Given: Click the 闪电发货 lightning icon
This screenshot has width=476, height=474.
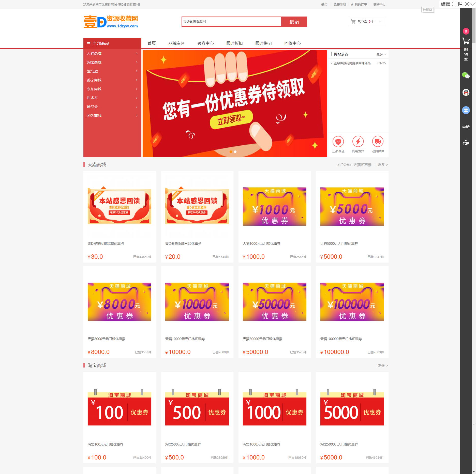Looking at the screenshot, I should coord(358,142).
